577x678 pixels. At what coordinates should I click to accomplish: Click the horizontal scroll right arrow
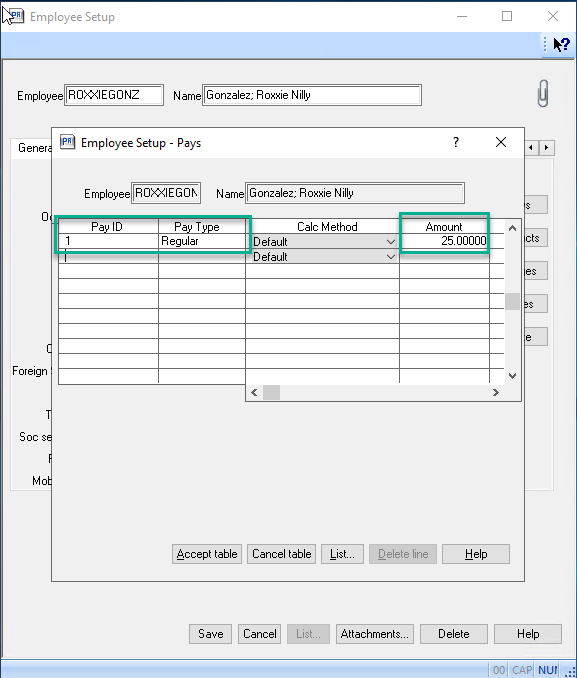pyautogui.click(x=496, y=393)
